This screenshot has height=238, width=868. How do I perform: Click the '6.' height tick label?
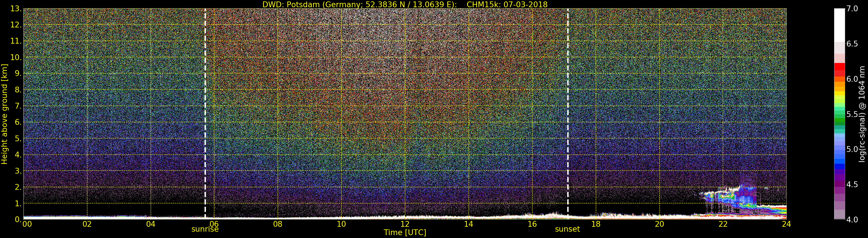coord(18,122)
